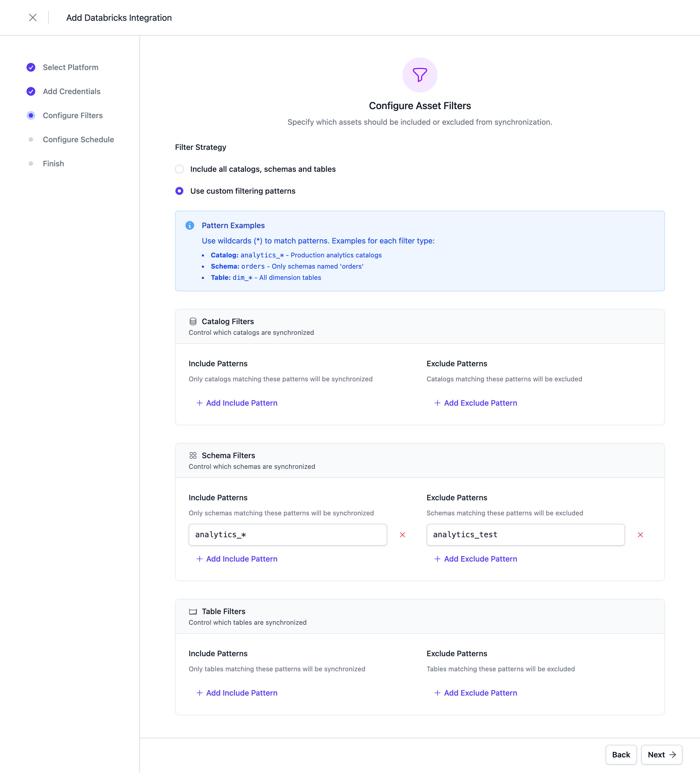Add a catalog include pattern

click(x=237, y=403)
